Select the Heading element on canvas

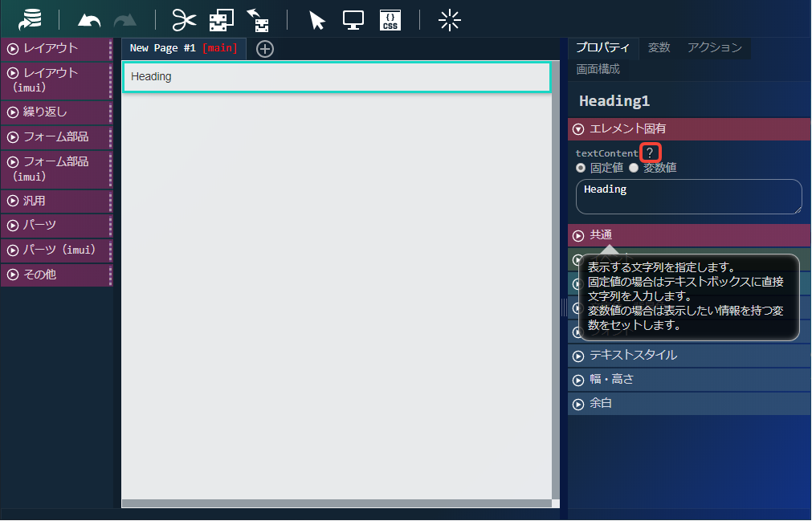(337, 77)
